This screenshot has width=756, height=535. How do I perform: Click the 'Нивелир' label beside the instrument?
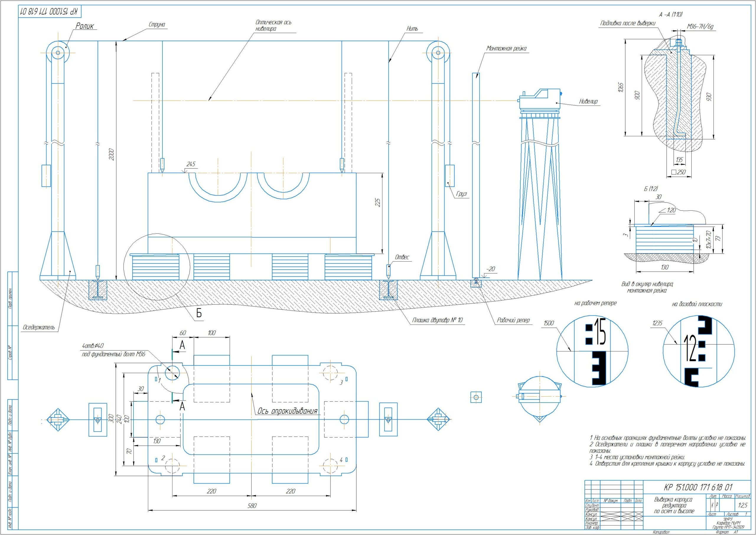pyautogui.click(x=588, y=101)
